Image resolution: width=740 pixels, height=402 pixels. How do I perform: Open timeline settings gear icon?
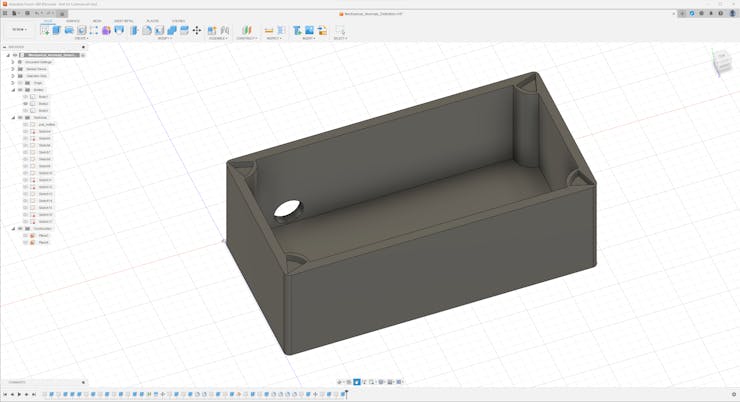coord(733,395)
